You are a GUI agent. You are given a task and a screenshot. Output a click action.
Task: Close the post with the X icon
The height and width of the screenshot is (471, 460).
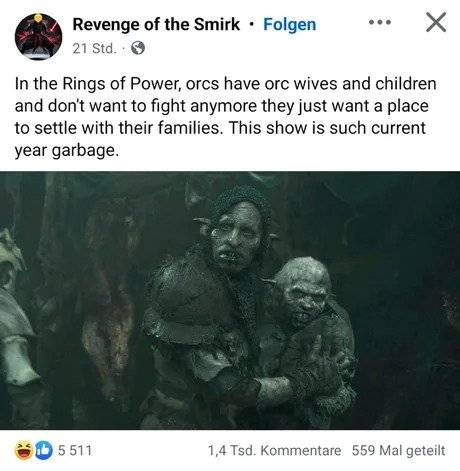pyautogui.click(x=436, y=22)
